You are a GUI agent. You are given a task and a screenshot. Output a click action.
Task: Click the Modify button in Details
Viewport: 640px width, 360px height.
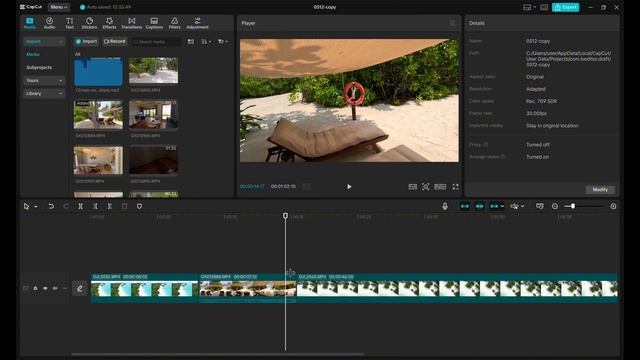click(x=600, y=190)
